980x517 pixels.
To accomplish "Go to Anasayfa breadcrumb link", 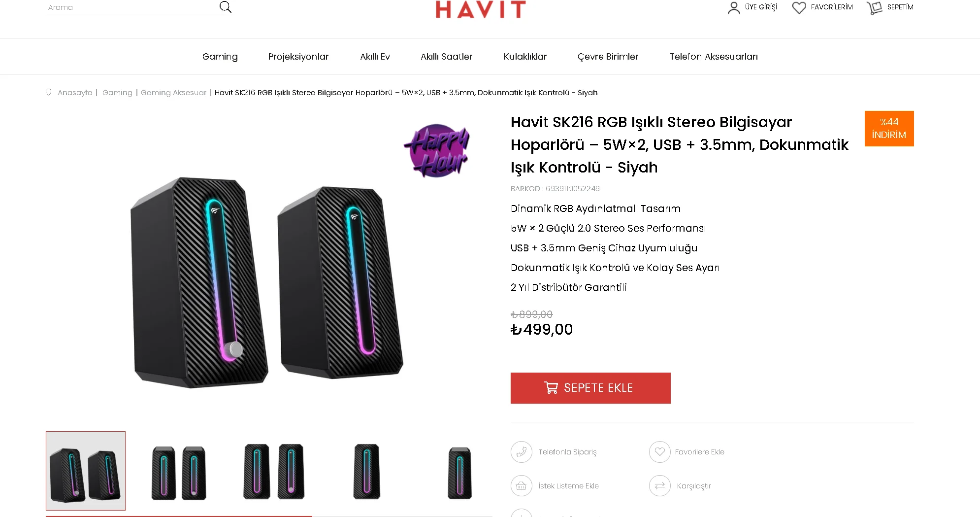I will 75,93.
